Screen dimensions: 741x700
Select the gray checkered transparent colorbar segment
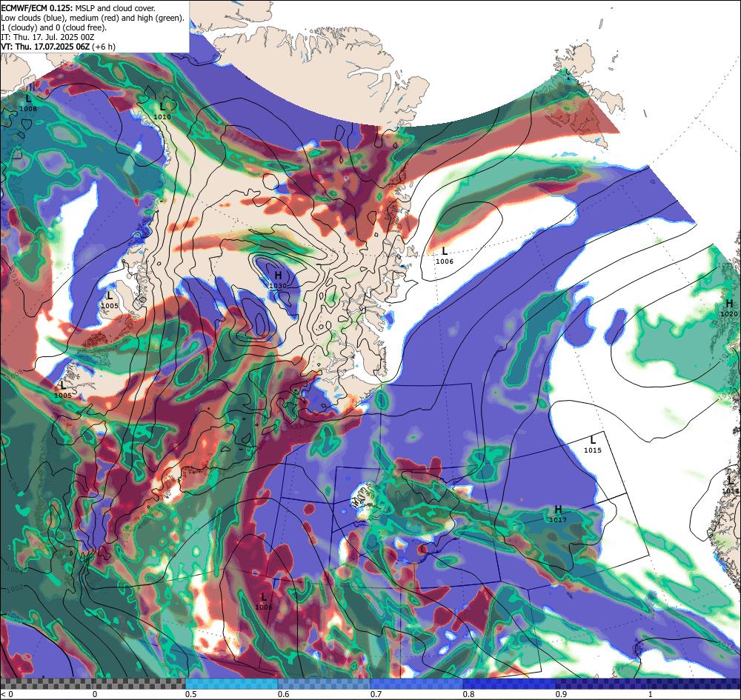[93, 684]
